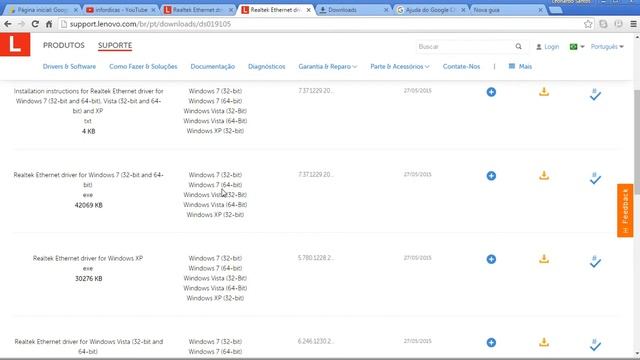Expand details for Realtek Windows XP driver
This screenshot has height=360, width=640.
(491, 259)
